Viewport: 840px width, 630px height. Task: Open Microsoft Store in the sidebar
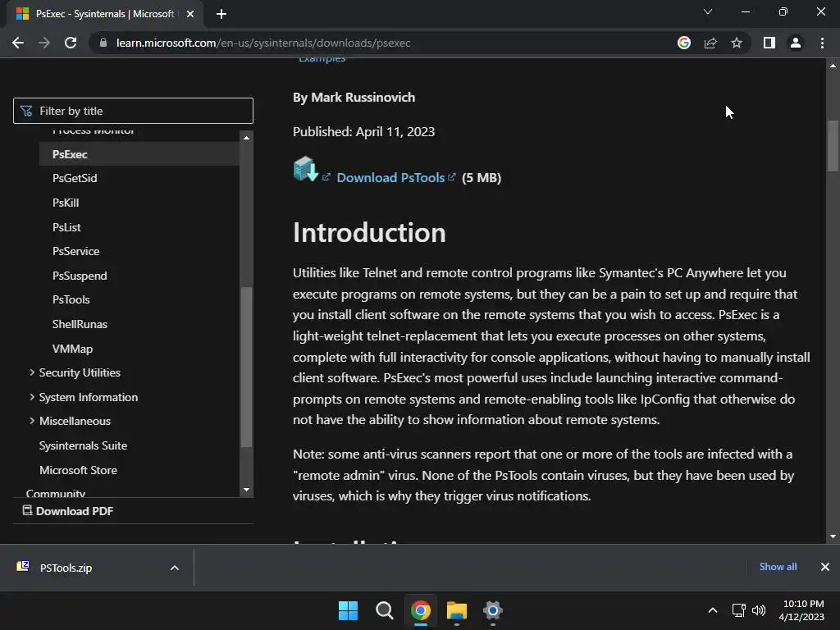78,470
